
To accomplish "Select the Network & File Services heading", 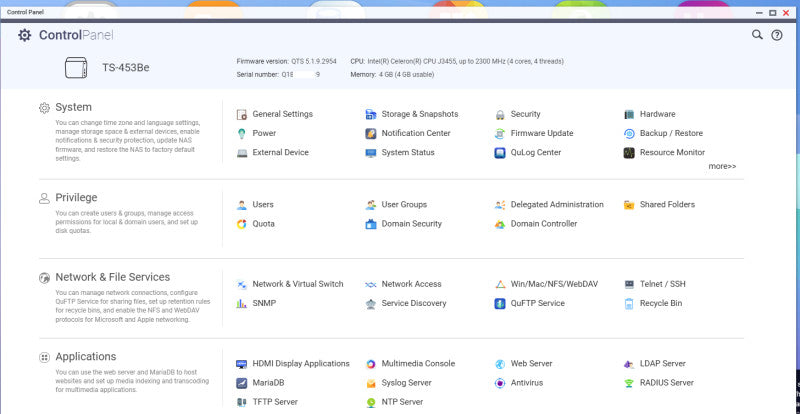I will click(113, 277).
